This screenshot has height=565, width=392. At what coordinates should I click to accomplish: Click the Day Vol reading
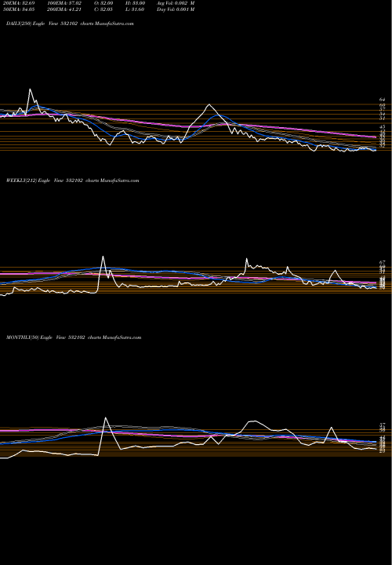pyautogui.click(x=176, y=9)
